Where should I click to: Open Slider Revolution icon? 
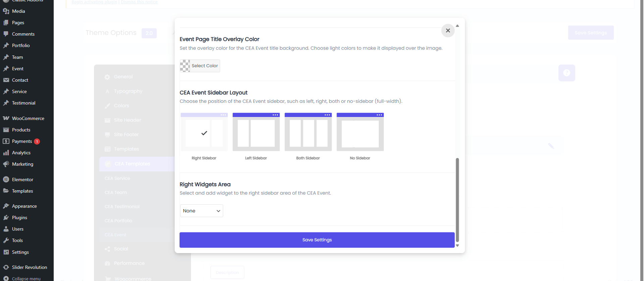[x=6, y=267]
